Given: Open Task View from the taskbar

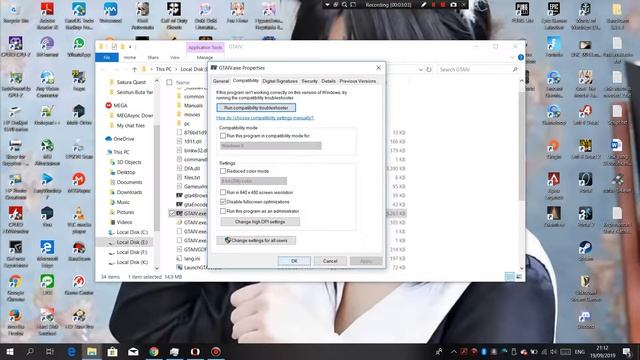Looking at the screenshot, I should (50, 351).
